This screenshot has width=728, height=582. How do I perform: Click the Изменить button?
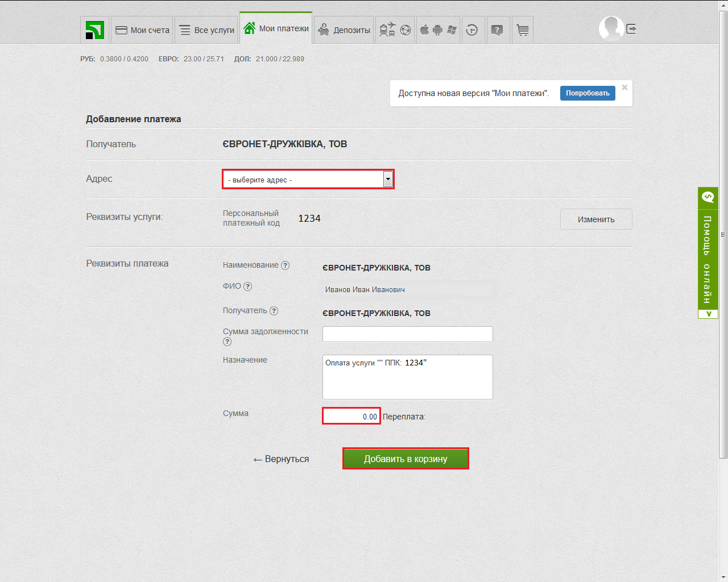[596, 219]
